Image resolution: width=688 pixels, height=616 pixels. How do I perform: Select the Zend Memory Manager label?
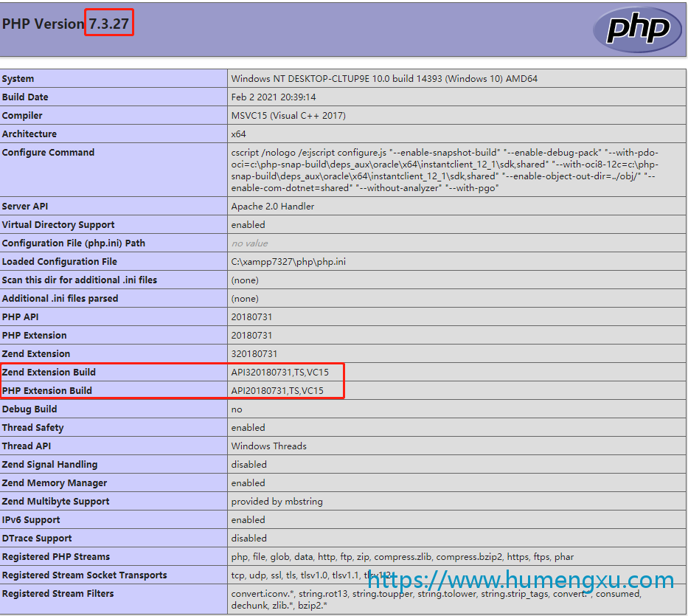[55, 482]
